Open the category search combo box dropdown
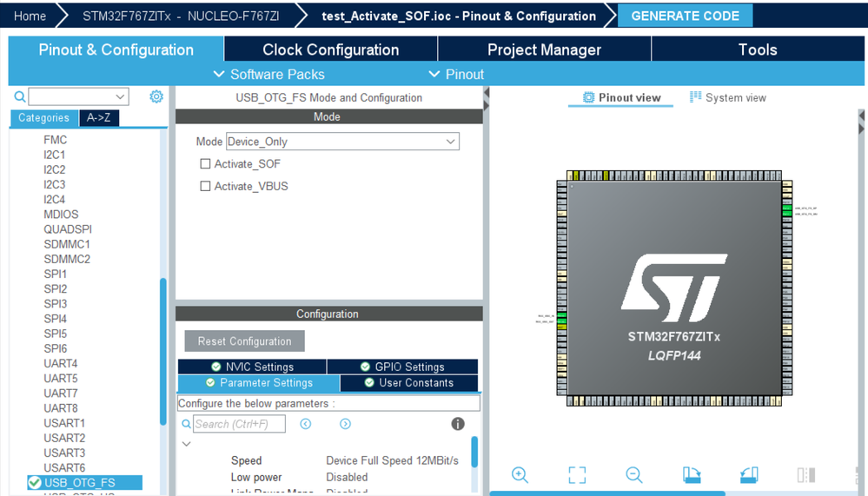868x496 pixels. (x=120, y=96)
